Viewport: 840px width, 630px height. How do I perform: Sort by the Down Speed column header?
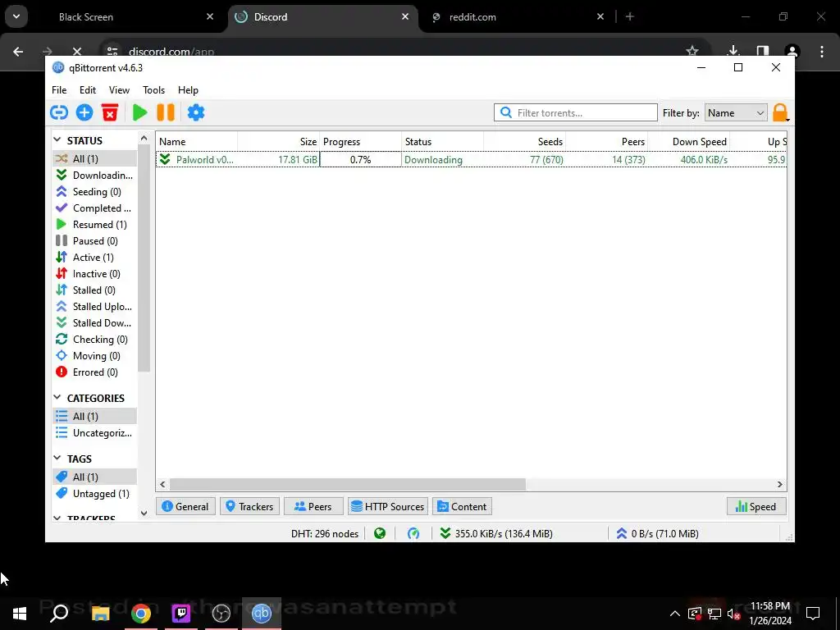[689, 141]
